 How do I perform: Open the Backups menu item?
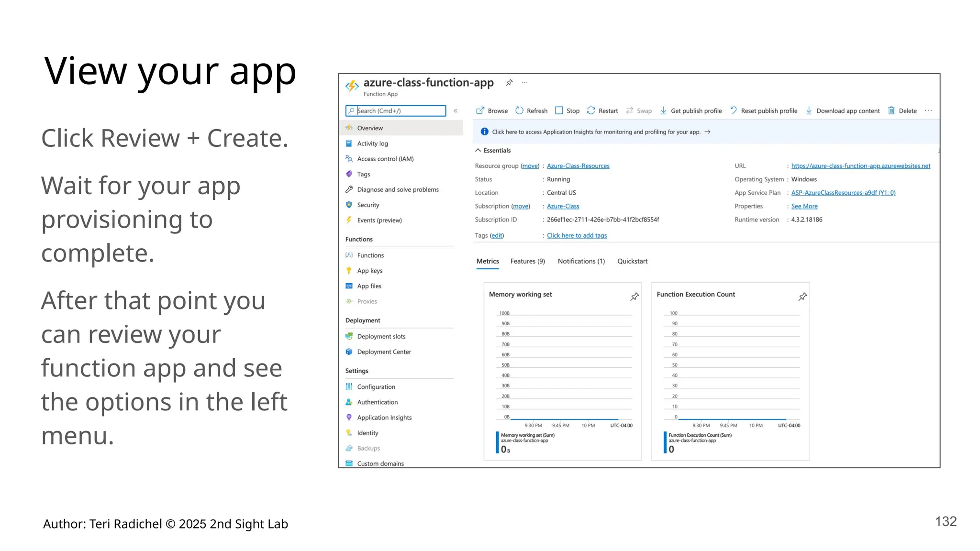click(x=368, y=448)
